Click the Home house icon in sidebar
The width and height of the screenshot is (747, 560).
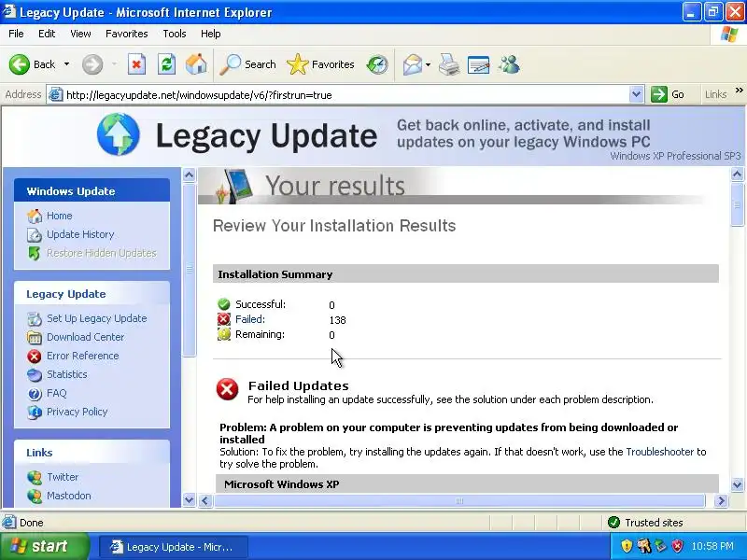point(35,216)
